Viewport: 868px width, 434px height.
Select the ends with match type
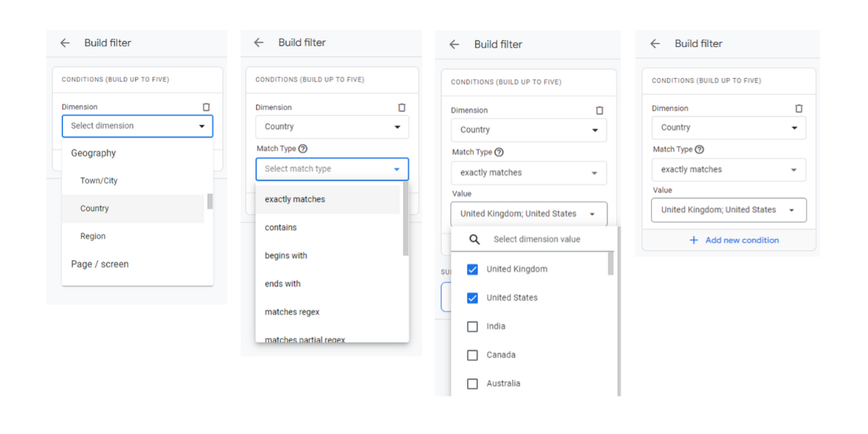[x=328, y=284]
